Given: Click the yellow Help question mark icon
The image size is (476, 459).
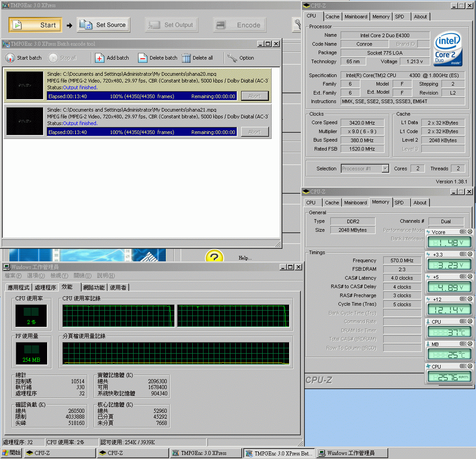Looking at the screenshot, I should (x=214, y=256).
